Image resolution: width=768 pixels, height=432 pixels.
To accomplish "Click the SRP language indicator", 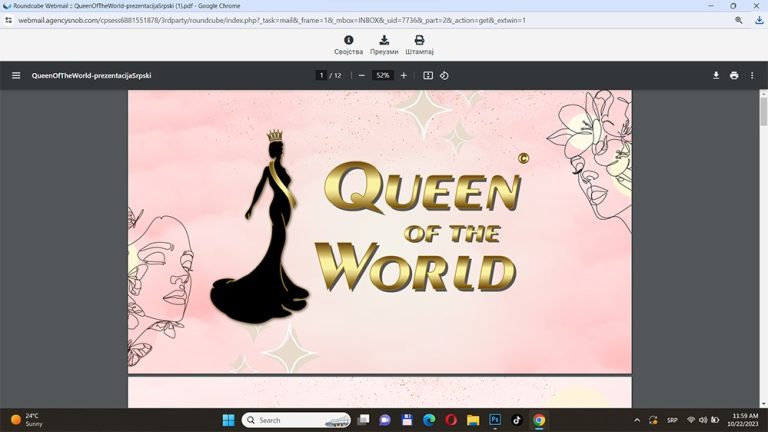I will coord(672,420).
